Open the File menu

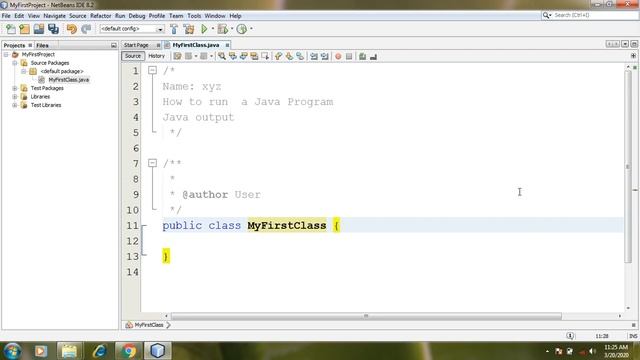6,16
